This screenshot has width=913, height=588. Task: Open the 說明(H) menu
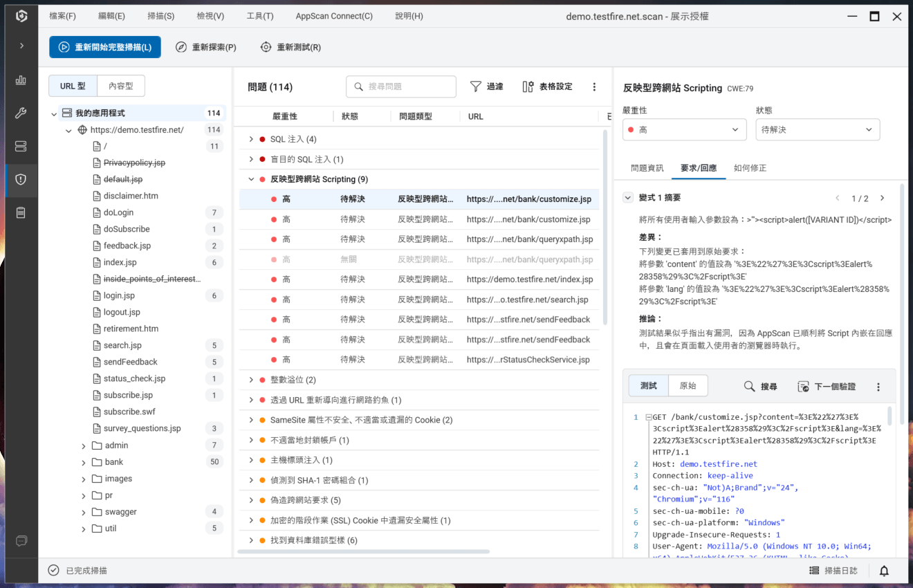409,16
